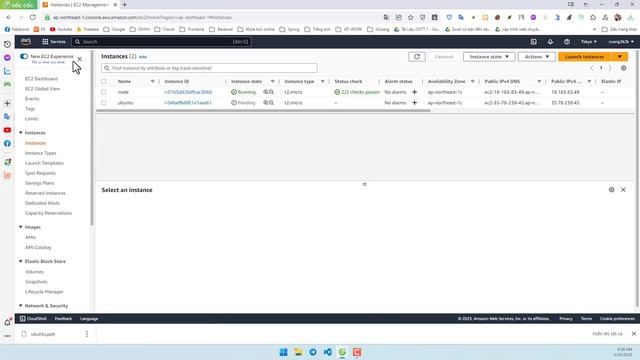Open Spot Requests page
This screenshot has height=360, width=640.
coord(40,173)
